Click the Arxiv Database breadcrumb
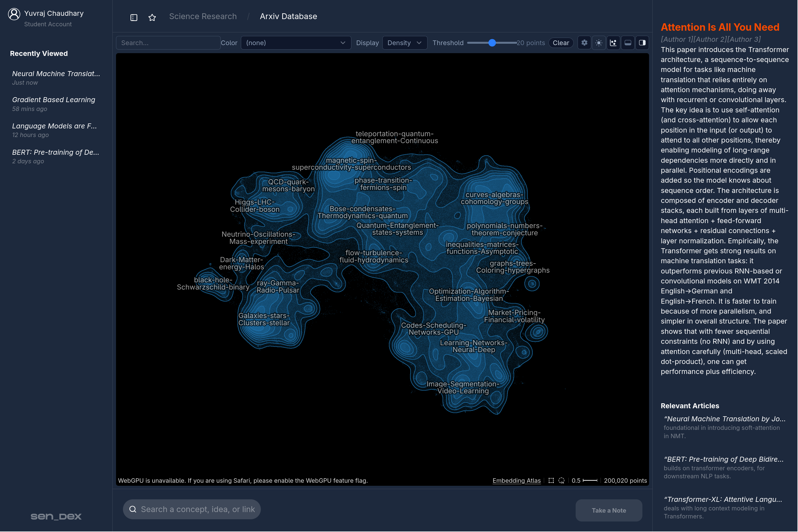This screenshot has width=798, height=532. tap(288, 16)
